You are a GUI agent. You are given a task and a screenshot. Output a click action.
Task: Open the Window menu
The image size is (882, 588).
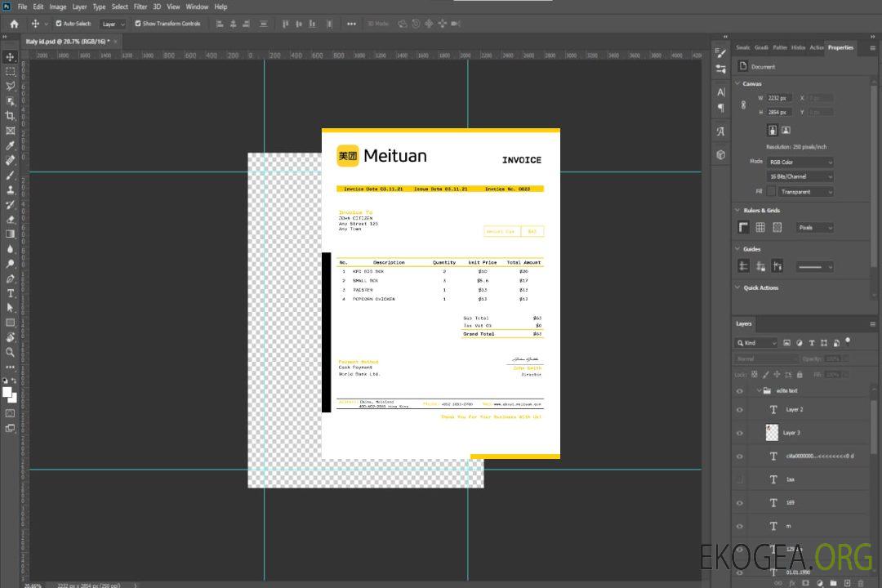pyautogui.click(x=197, y=7)
